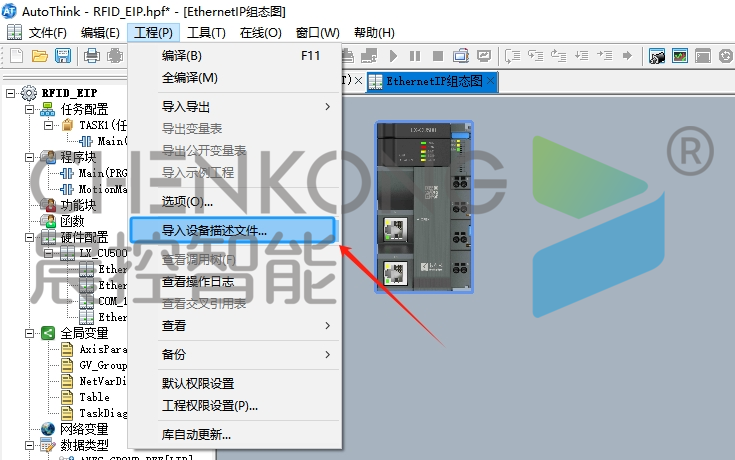
Task: Select 导入设备描述文件... menu item
Action: click(233, 230)
